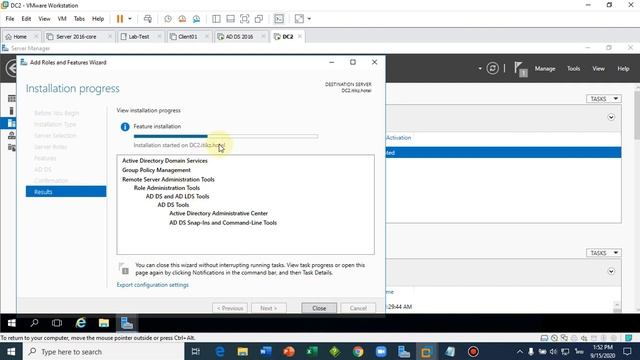Switch to the Lab-Test tab
The height and width of the screenshot is (360, 640).
(x=139, y=36)
